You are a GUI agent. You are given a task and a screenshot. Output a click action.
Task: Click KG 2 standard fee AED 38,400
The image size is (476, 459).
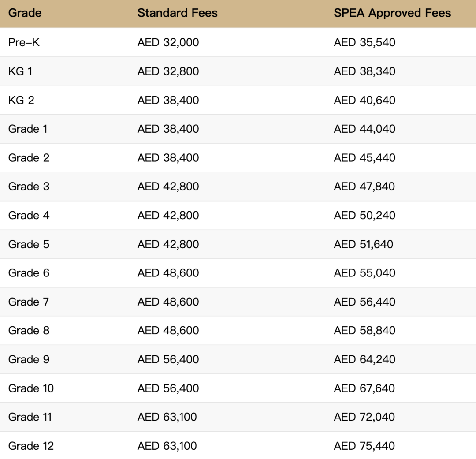[168, 100]
